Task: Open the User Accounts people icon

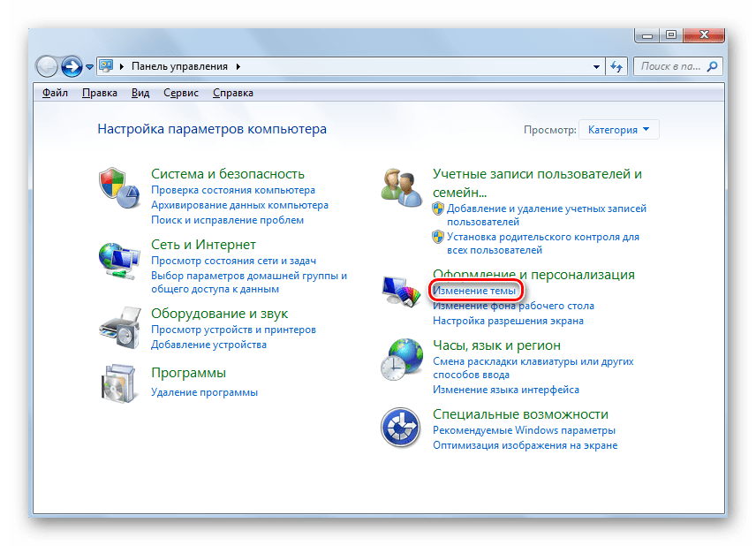Action: [x=400, y=186]
